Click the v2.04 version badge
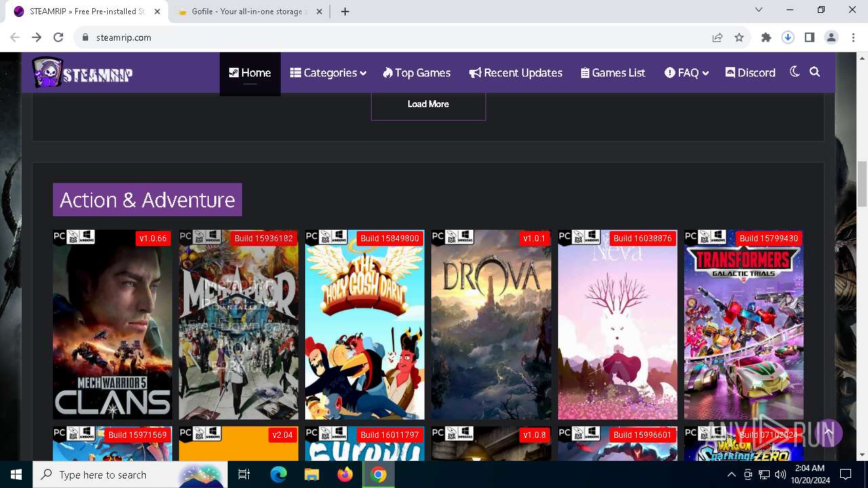 [x=282, y=435]
